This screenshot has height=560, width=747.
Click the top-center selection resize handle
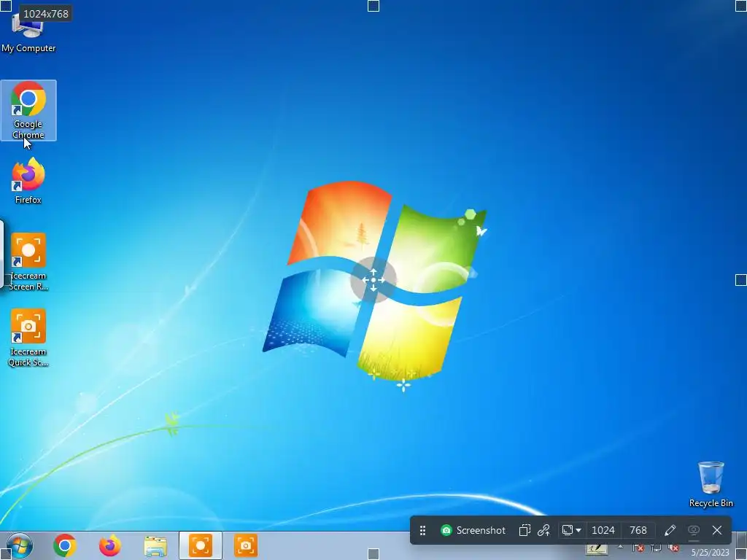373,6
